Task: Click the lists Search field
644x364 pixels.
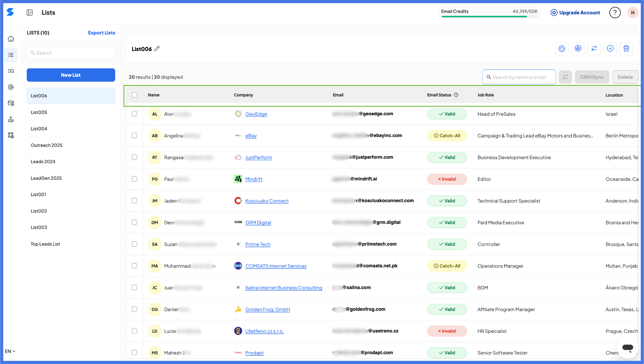Action: (71, 53)
